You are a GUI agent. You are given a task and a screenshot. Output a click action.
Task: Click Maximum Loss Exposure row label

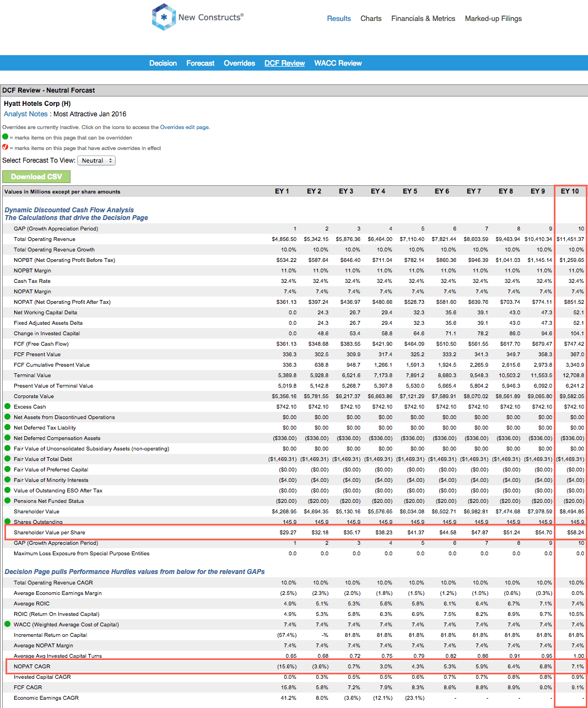point(82,553)
